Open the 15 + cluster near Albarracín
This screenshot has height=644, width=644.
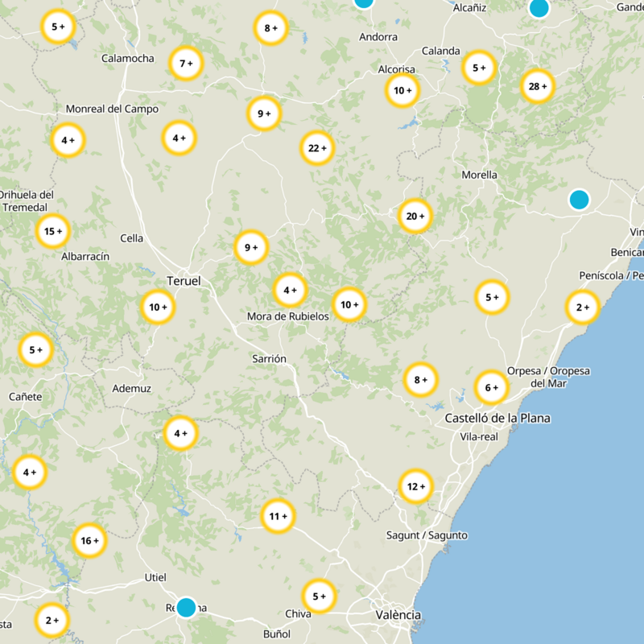coord(53,231)
